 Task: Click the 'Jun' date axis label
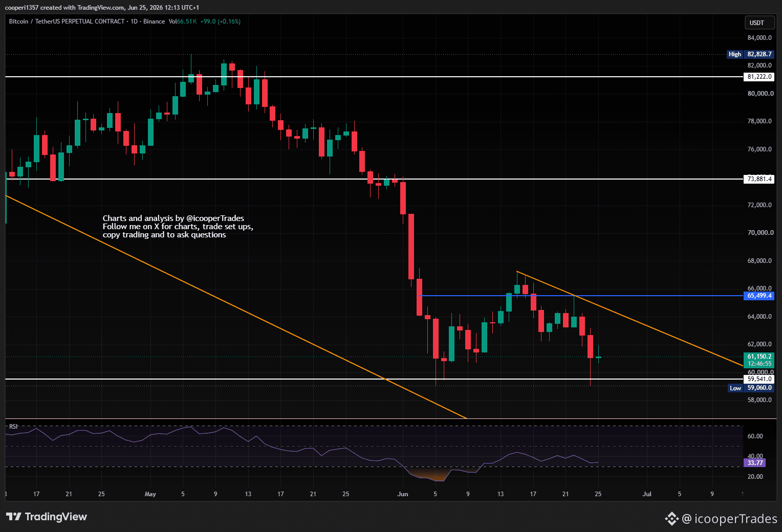(x=403, y=494)
